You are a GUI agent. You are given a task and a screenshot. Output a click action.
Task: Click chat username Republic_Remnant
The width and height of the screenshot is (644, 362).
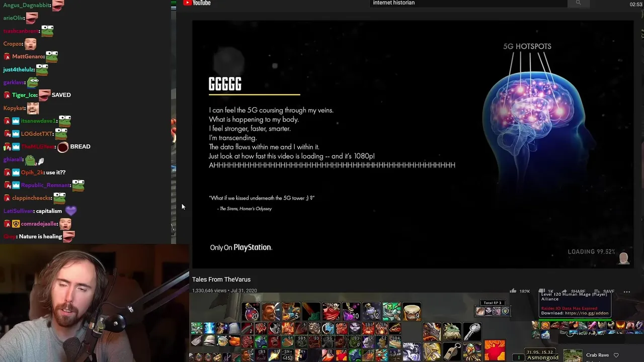pos(45,185)
